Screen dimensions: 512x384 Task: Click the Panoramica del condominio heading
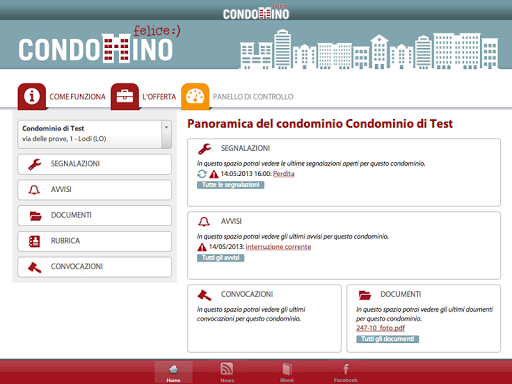coord(320,124)
